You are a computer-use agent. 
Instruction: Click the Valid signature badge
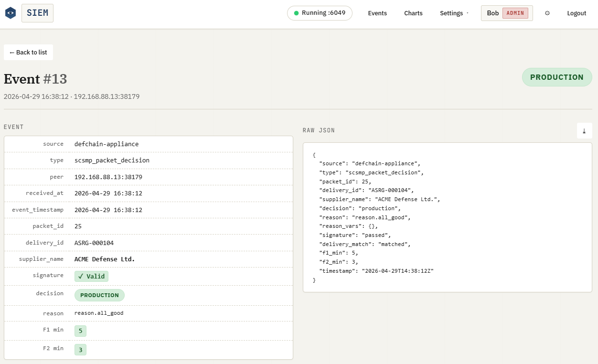coord(91,276)
